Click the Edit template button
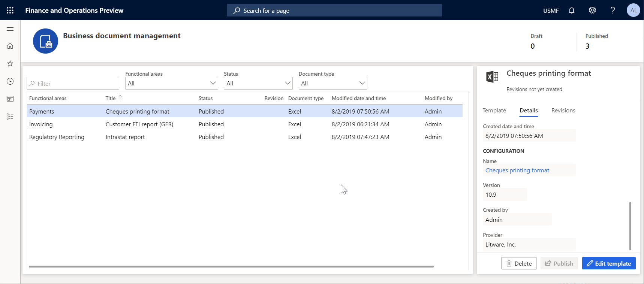The height and width of the screenshot is (284, 644). coord(609,263)
